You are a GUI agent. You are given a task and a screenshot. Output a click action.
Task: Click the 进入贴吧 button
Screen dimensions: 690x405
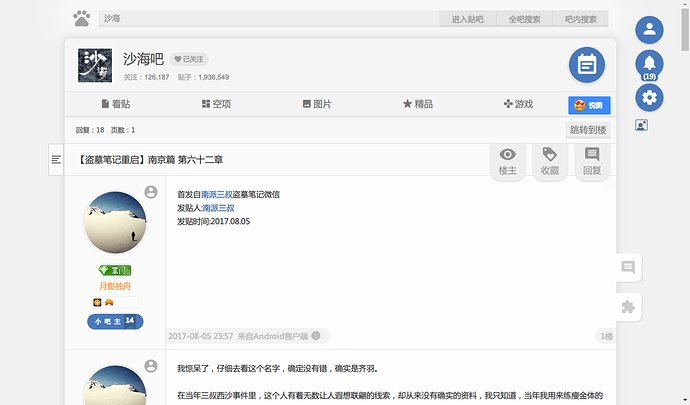click(467, 19)
